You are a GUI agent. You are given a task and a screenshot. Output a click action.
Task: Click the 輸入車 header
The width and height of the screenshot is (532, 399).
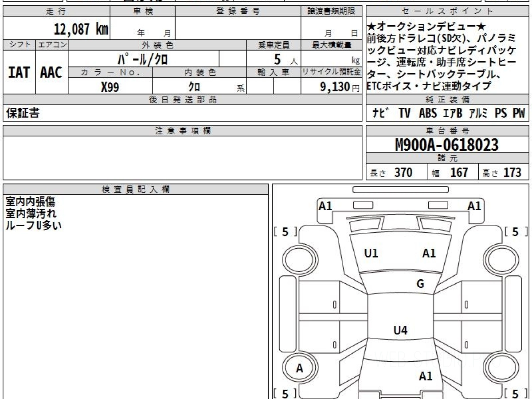pyautogui.click(x=274, y=72)
